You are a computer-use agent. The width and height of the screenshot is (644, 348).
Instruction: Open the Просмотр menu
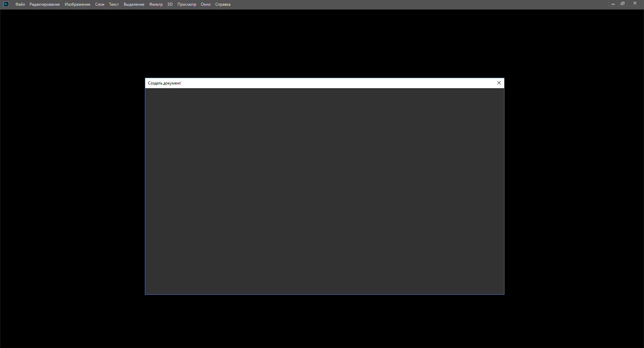(x=186, y=4)
